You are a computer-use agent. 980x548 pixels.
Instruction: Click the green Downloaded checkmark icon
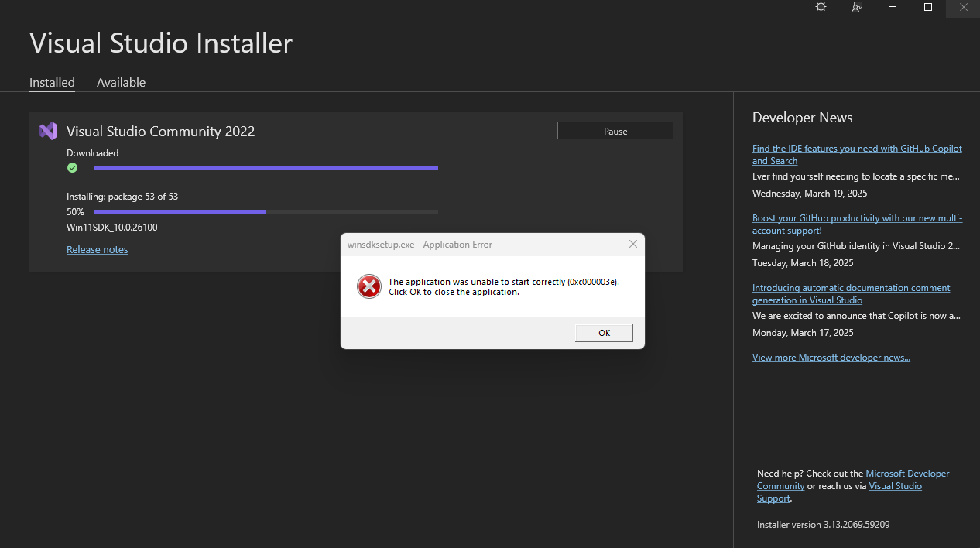72,167
